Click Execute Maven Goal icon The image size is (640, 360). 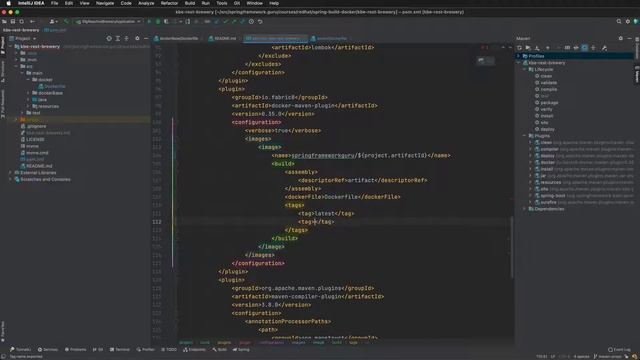tap(567, 48)
